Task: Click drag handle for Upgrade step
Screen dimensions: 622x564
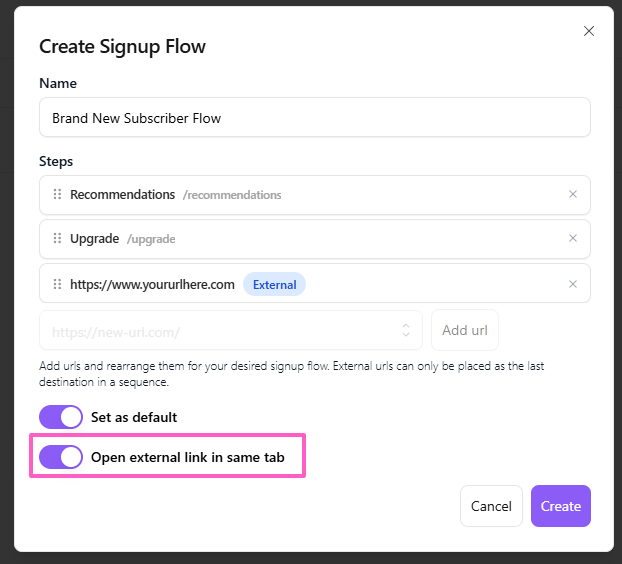Action: pyautogui.click(x=57, y=239)
